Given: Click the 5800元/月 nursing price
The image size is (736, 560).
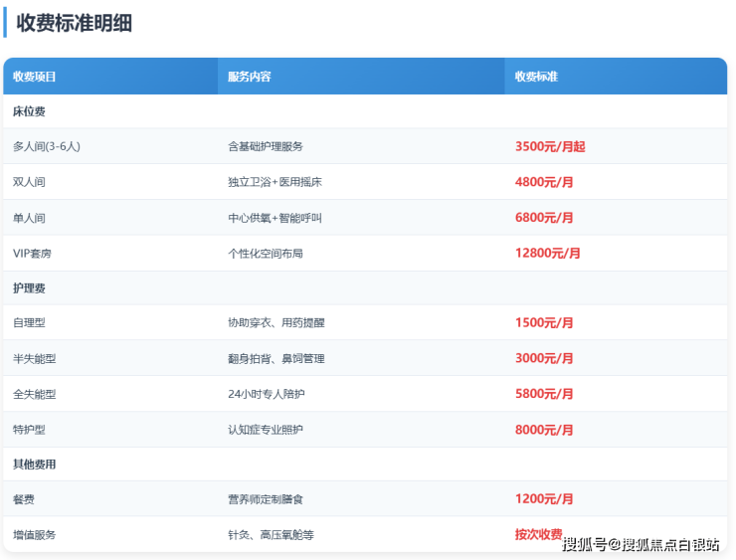Looking at the screenshot, I should (x=544, y=394).
